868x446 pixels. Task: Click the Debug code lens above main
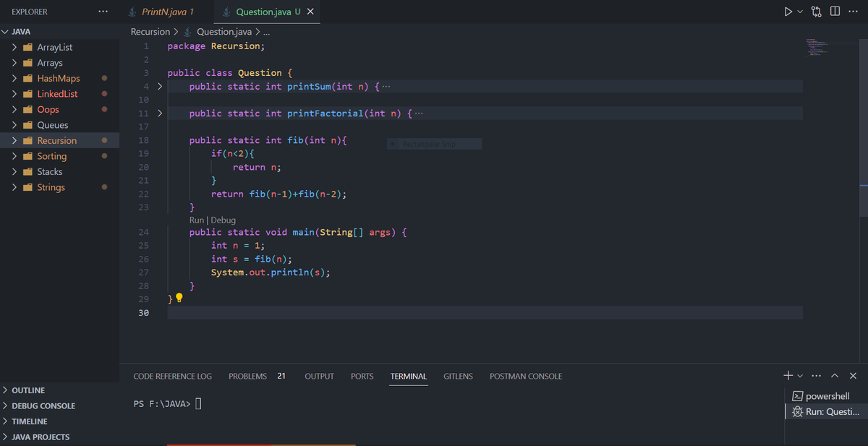click(x=223, y=220)
